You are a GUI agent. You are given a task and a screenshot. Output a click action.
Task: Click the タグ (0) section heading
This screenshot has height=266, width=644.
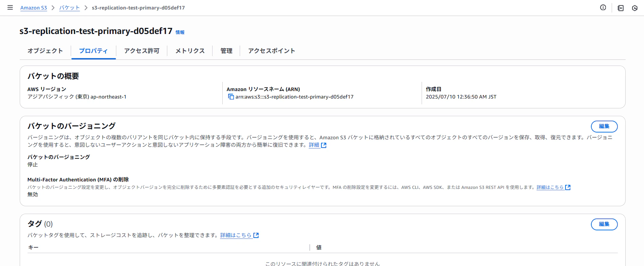click(40, 224)
